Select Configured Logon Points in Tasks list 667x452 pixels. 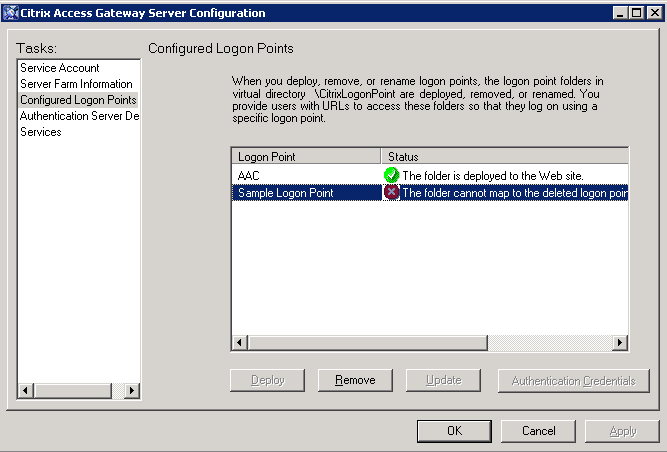pyautogui.click(x=78, y=100)
